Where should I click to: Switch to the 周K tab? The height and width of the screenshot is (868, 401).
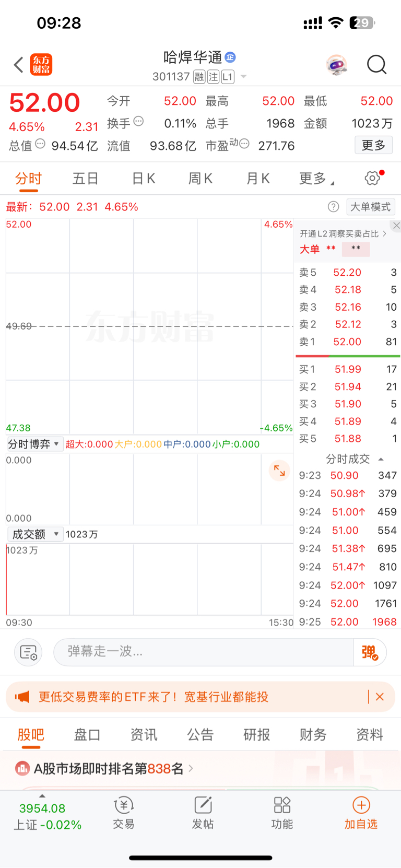click(200, 179)
